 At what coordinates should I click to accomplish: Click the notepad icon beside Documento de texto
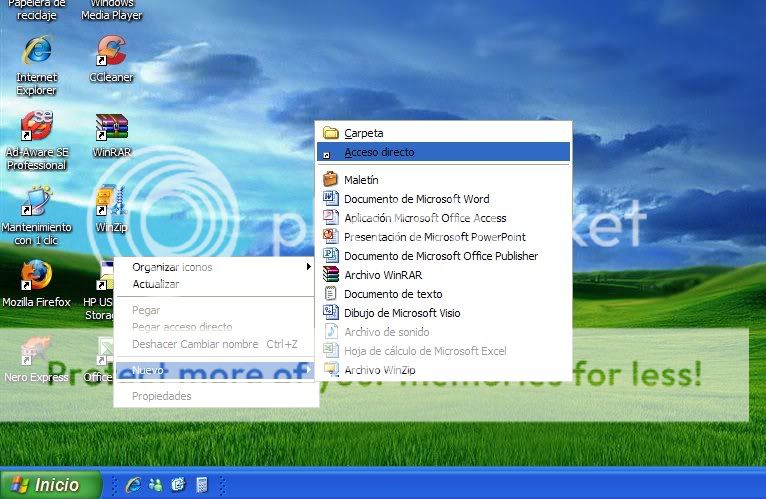point(331,293)
